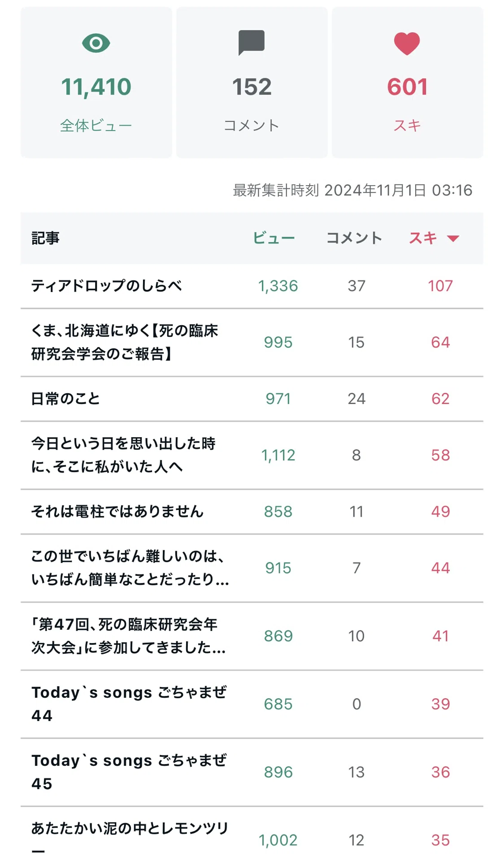504x861 pixels.
Task: Sort table by コメント column
Action: pyautogui.click(x=354, y=238)
